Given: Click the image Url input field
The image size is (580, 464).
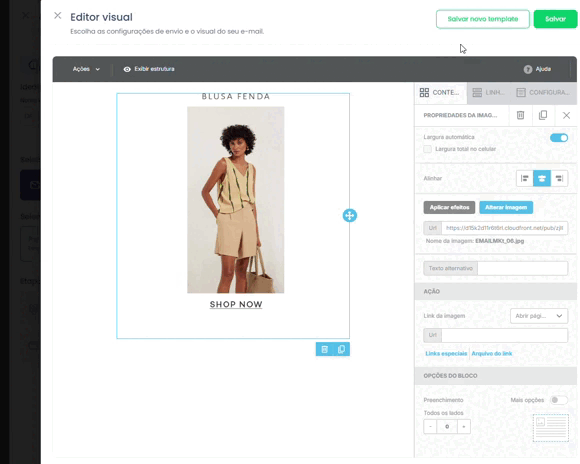Looking at the screenshot, I should tap(504, 228).
